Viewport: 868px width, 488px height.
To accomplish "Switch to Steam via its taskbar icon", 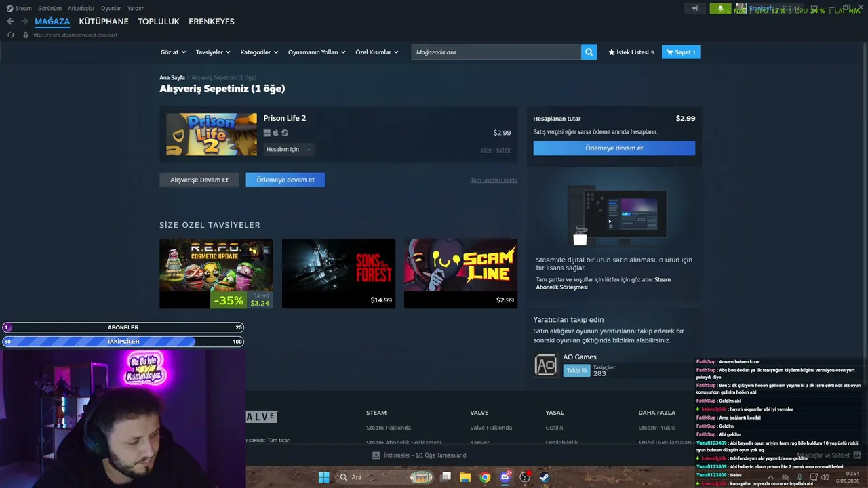I will click(x=544, y=477).
